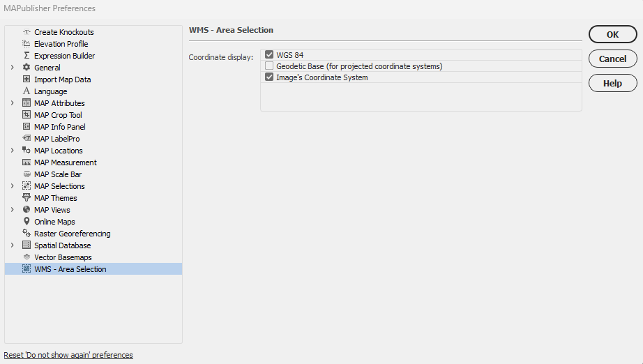643x364 pixels.
Task: Click the MAP Locations flag icon
Action: point(27,151)
